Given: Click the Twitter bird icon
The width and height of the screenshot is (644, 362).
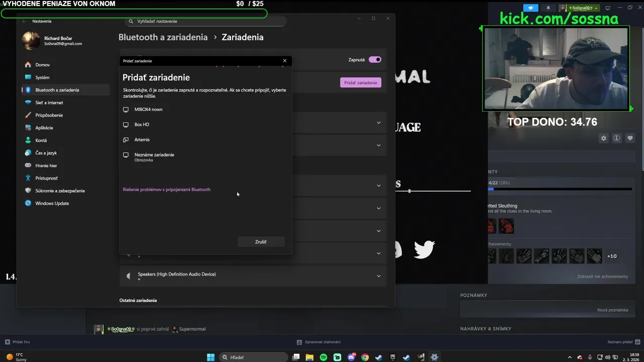Looking at the screenshot, I should pyautogui.click(x=424, y=249).
